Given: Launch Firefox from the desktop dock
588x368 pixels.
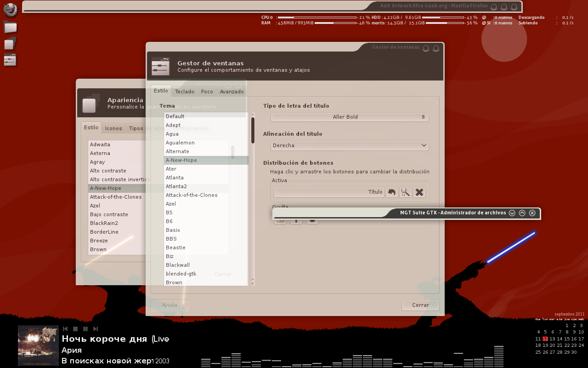Looking at the screenshot, I should click(10, 10).
